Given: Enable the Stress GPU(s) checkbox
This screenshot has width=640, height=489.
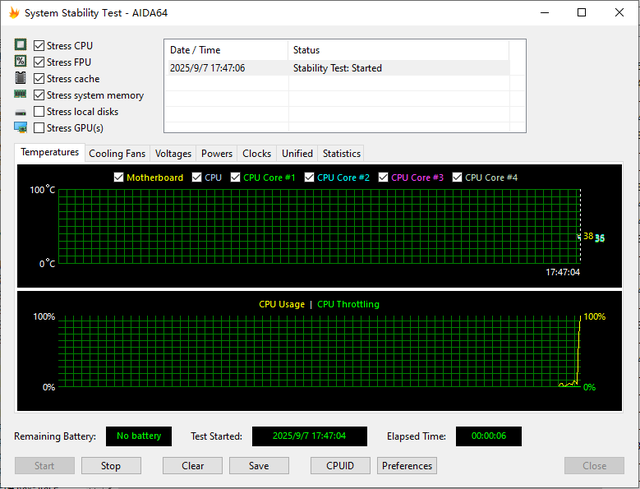Looking at the screenshot, I should coord(39,128).
